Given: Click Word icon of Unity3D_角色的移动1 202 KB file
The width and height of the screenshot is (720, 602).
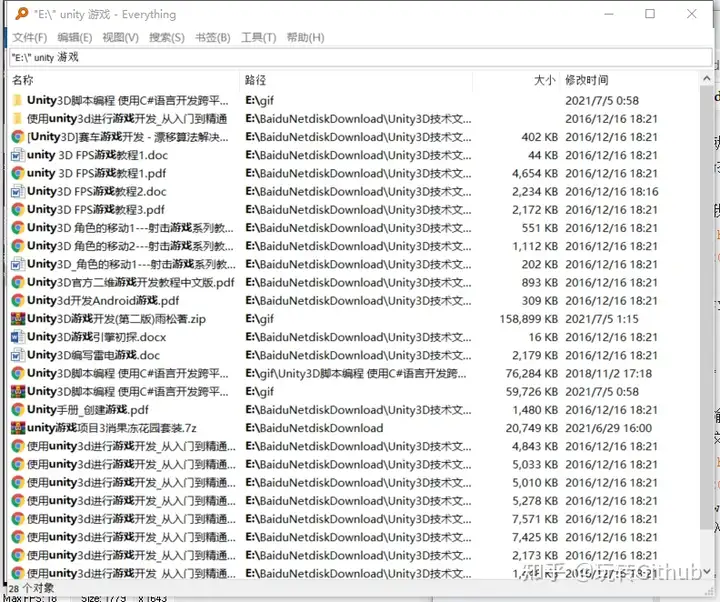Looking at the screenshot, I should [x=17, y=264].
